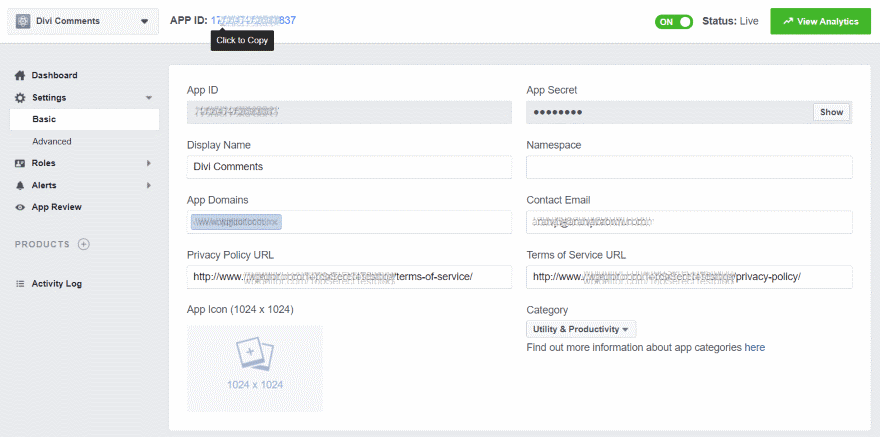Go to Dashboard
This screenshot has height=437, width=880.
point(54,75)
